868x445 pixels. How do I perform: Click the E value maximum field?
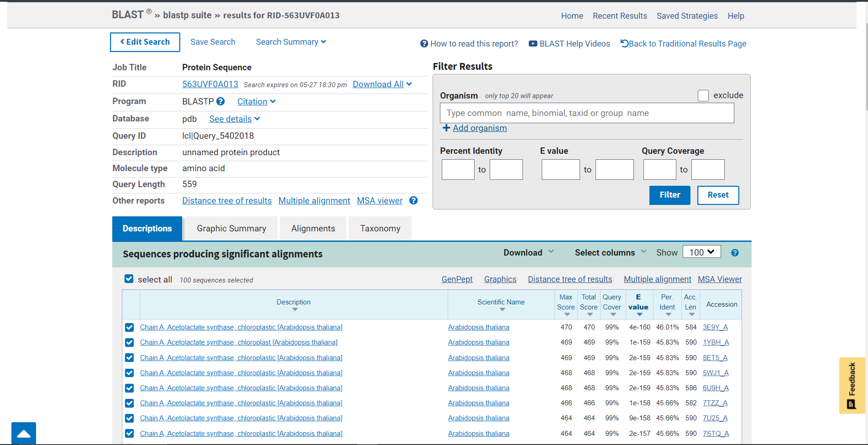614,169
